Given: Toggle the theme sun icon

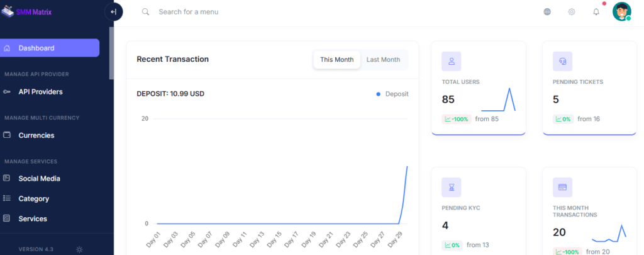Looking at the screenshot, I should tap(79, 249).
